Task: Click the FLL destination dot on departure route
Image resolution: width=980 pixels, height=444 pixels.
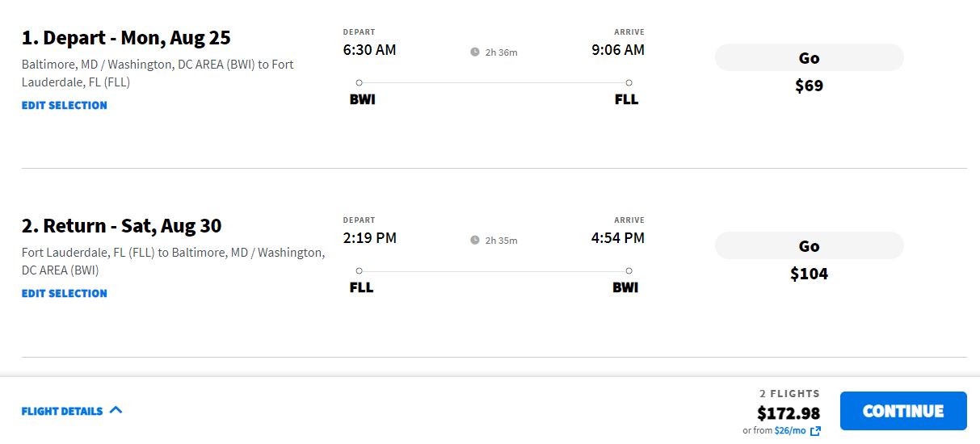Action: click(629, 82)
